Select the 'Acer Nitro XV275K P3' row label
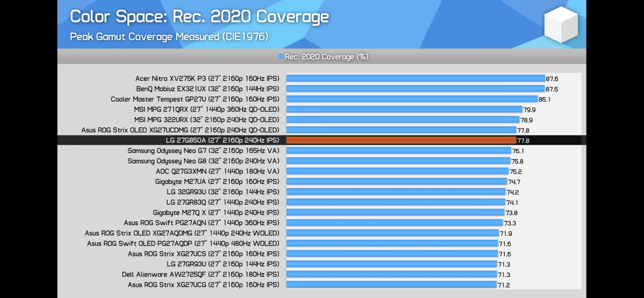 point(207,79)
